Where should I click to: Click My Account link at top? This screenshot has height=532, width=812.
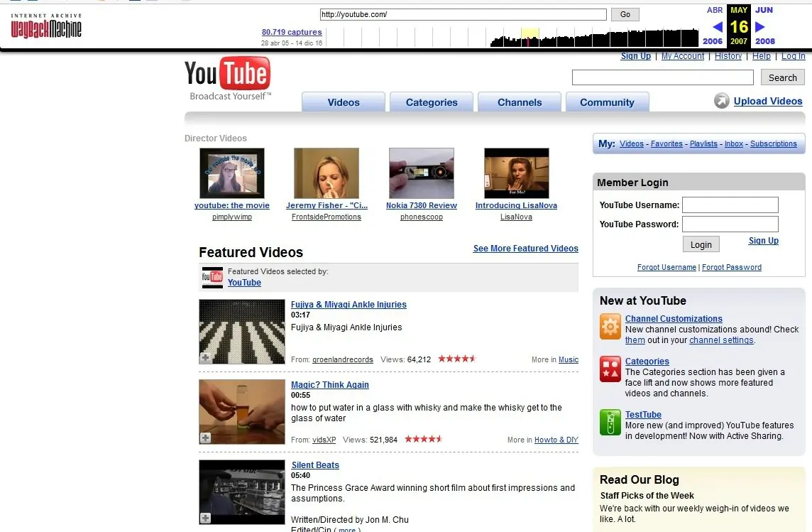click(x=683, y=56)
